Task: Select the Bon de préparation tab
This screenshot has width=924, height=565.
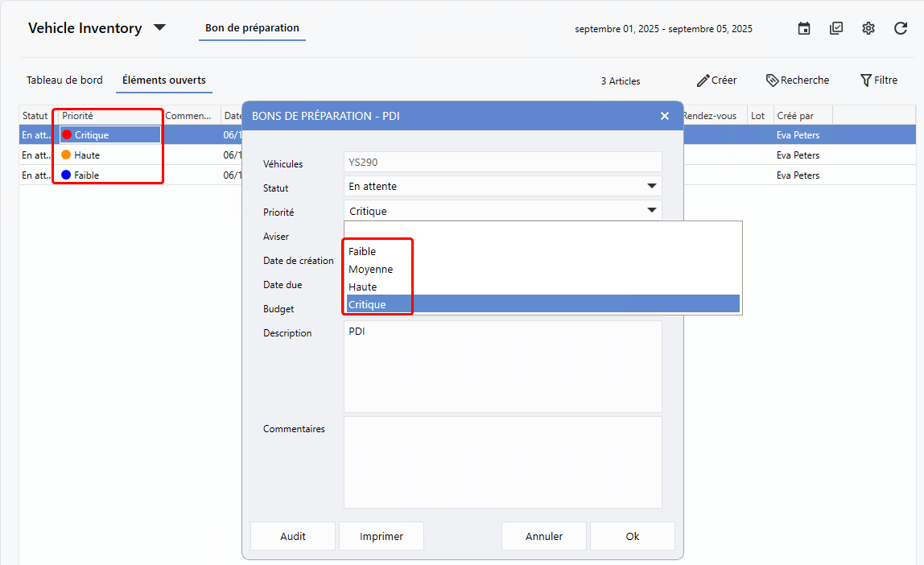Action: pos(252,28)
